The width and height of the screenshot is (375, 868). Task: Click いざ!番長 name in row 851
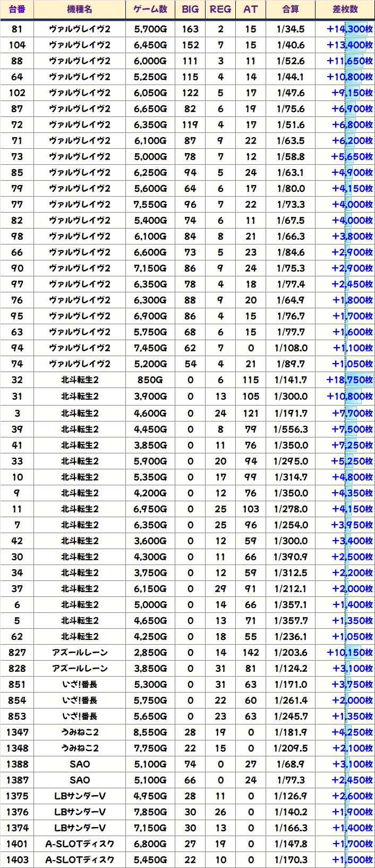(80, 684)
